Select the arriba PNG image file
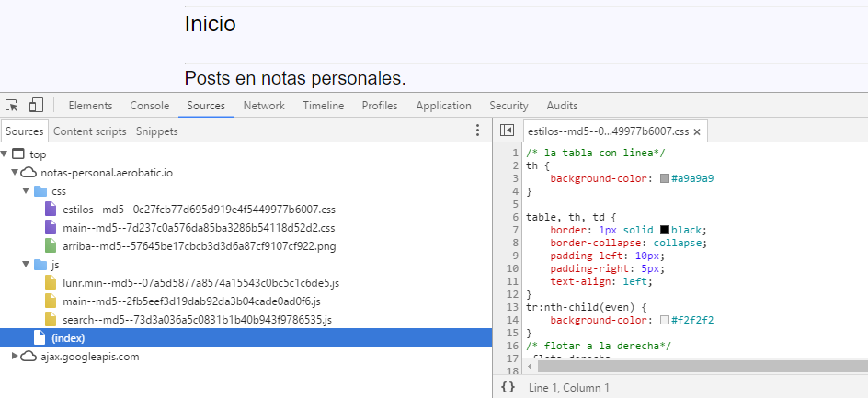This screenshot has width=868, height=398. 199,246
